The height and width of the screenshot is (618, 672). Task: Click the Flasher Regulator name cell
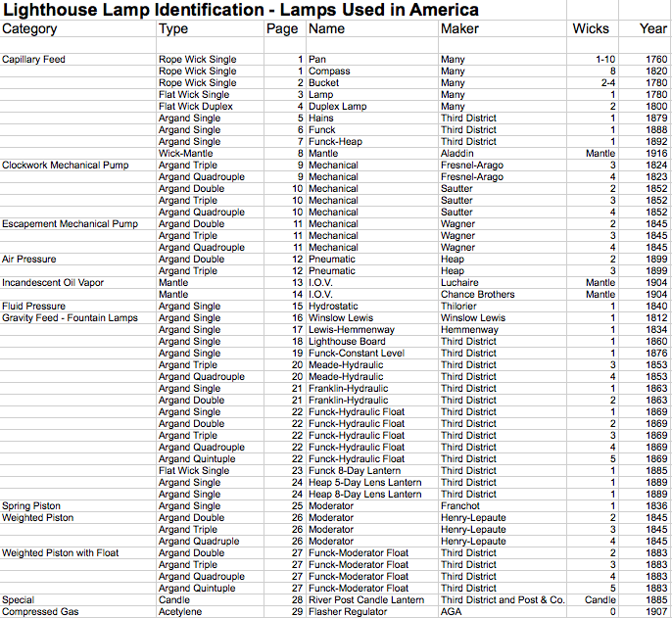pyautogui.click(x=372, y=611)
